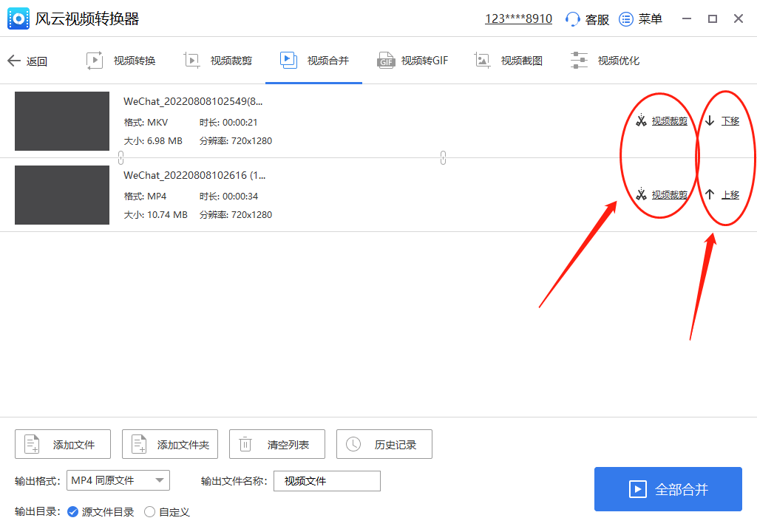The height and width of the screenshot is (532, 757).
Task: Go to the 视频截图 tab
Action: (509, 61)
